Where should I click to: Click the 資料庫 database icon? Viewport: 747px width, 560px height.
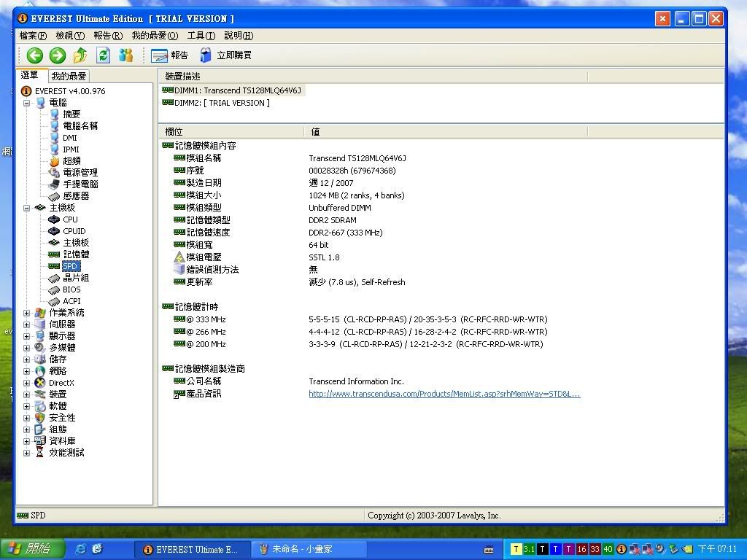40,441
